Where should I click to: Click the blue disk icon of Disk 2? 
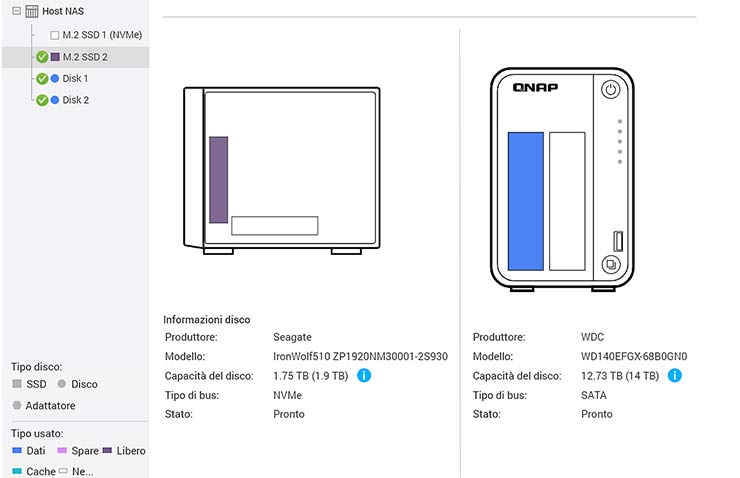point(55,100)
